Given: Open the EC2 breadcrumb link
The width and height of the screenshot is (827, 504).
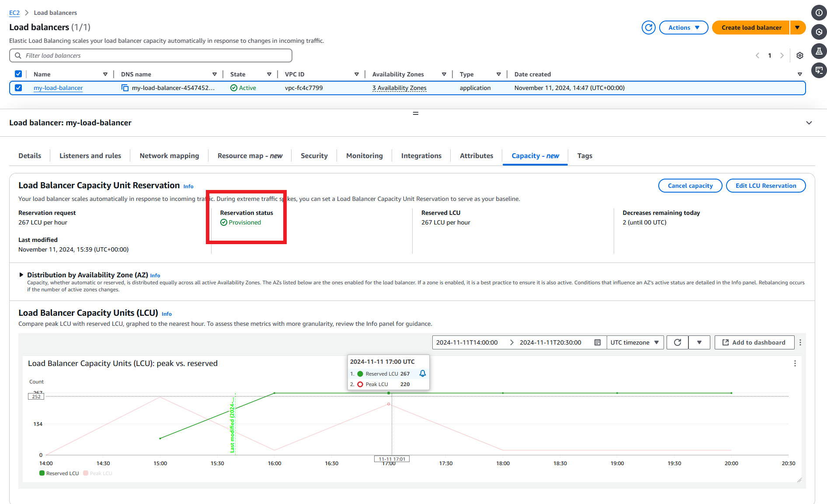Looking at the screenshot, I should pos(14,13).
